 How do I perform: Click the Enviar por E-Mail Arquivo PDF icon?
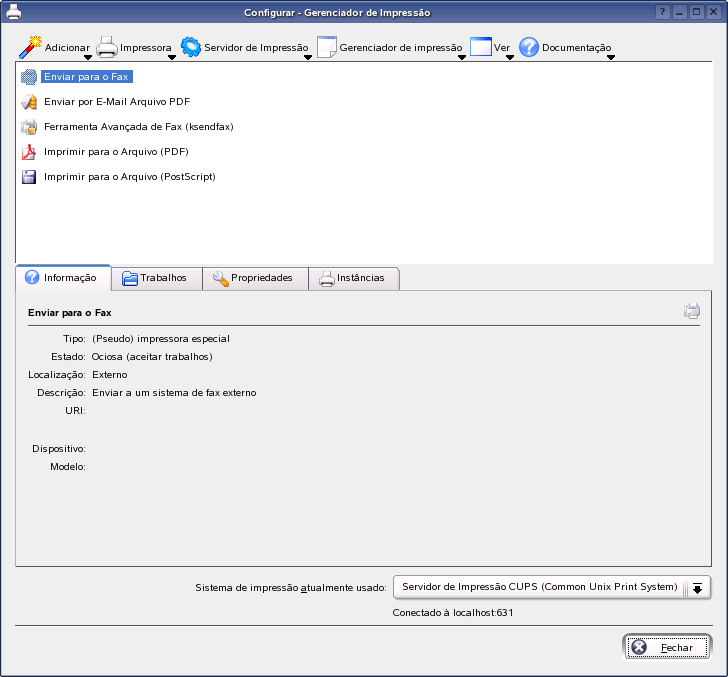pos(29,102)
